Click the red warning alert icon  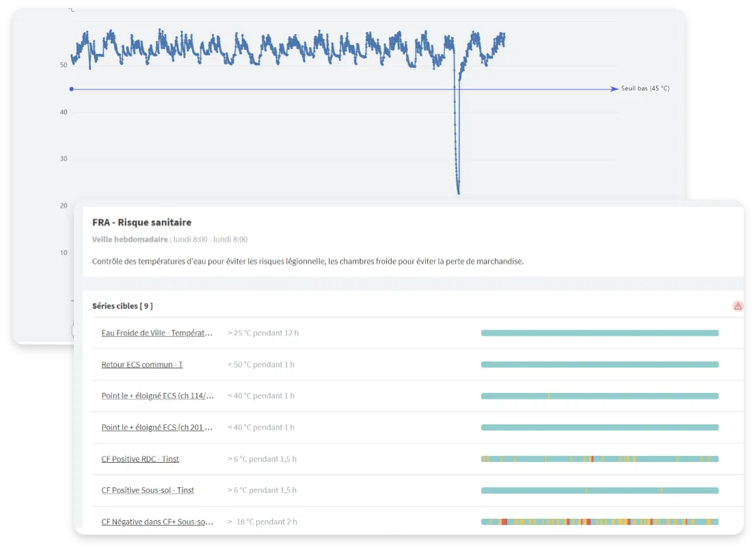point(738,306)
